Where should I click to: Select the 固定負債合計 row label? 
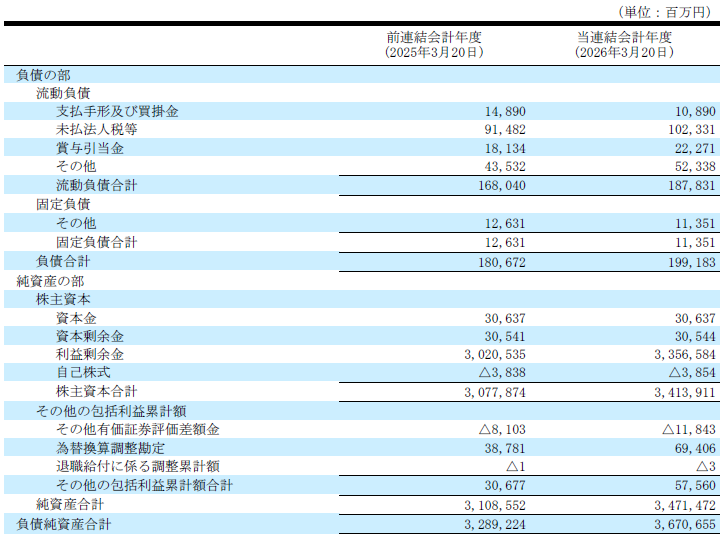[x=97, y=242]
